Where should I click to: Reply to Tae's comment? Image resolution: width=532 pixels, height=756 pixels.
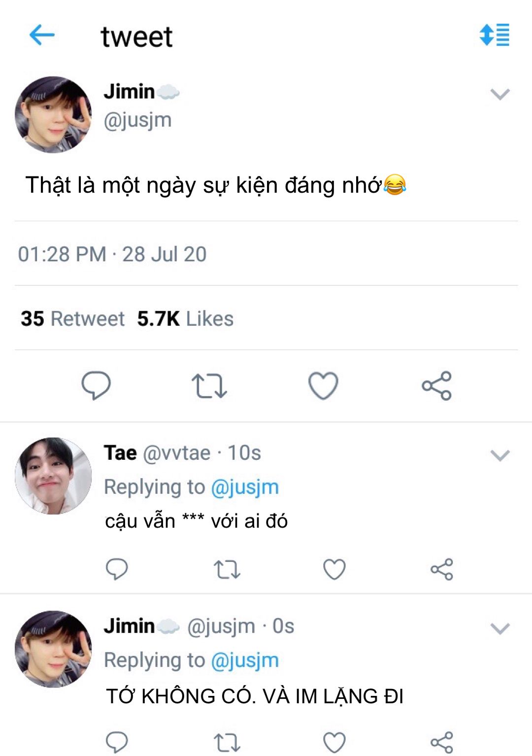pyautogui.click(x=117, y=569)
